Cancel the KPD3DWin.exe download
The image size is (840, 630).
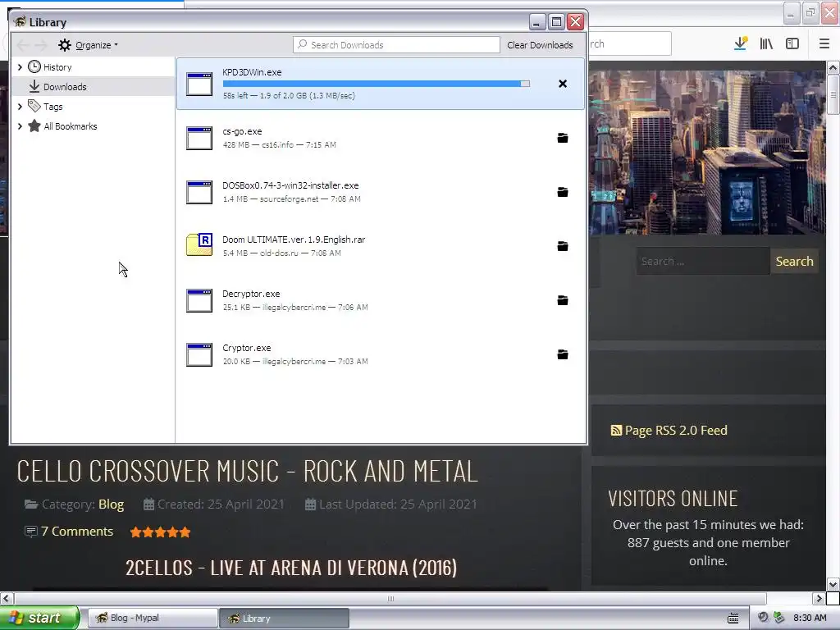[563, 84]
